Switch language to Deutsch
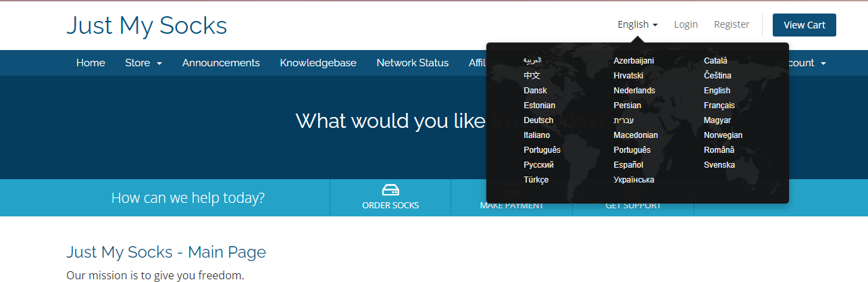Screen dimensions: 868x282 pyautogui.click(x=538, y=120)
